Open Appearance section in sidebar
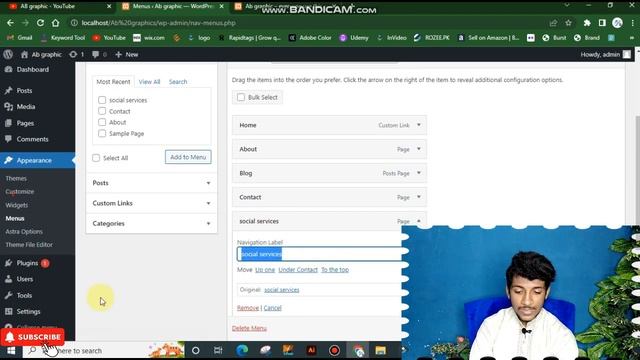The image size is (640, 360). point(34,160)
